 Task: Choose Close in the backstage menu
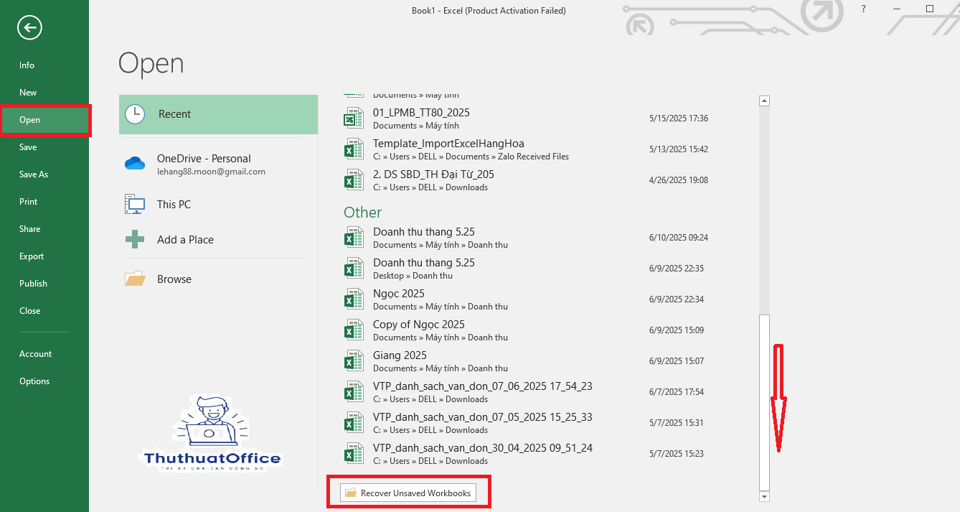pos(44,311)
